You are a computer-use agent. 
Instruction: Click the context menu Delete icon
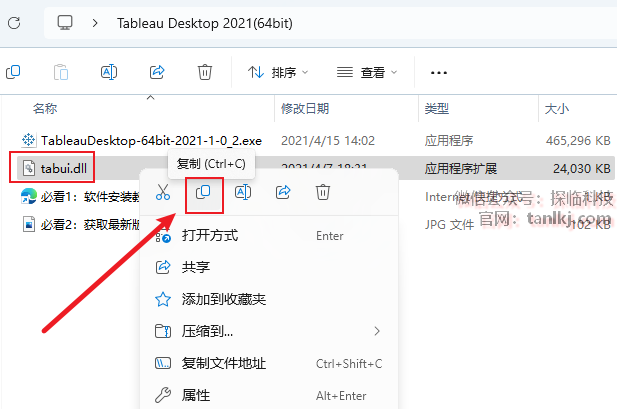pos(323,192)
